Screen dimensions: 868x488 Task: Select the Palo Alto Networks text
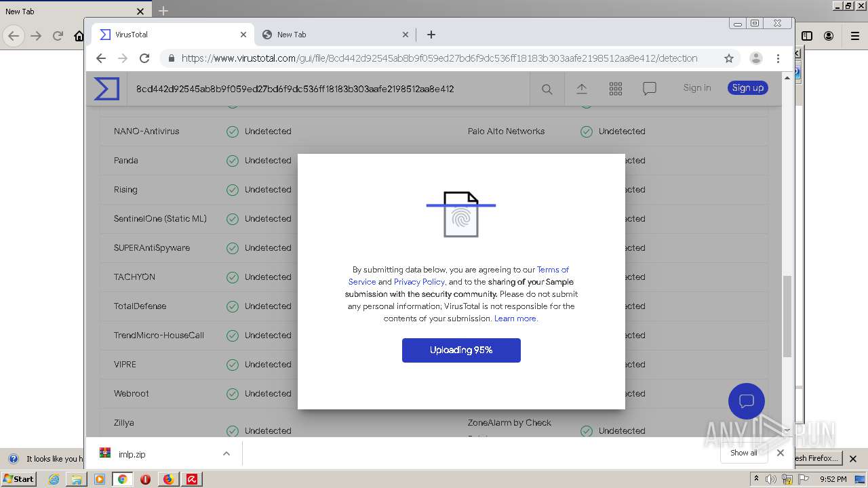[506, 131]
